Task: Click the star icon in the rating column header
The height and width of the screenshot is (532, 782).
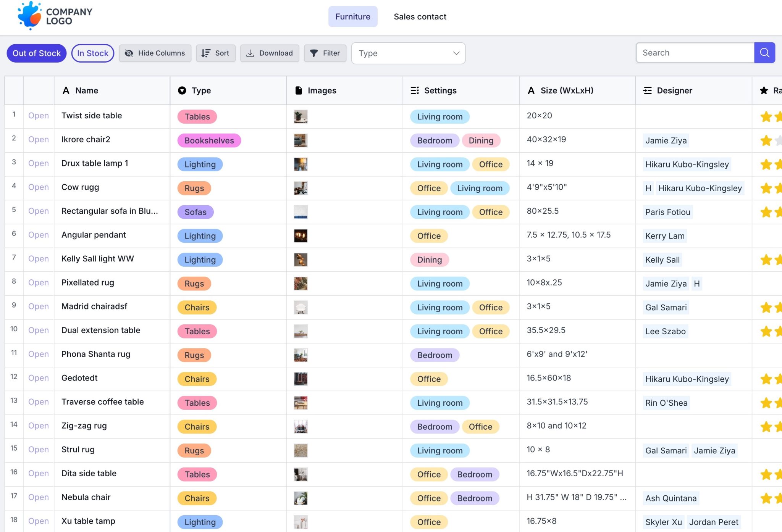Action: pyautogui.click(x=763, y=90)
